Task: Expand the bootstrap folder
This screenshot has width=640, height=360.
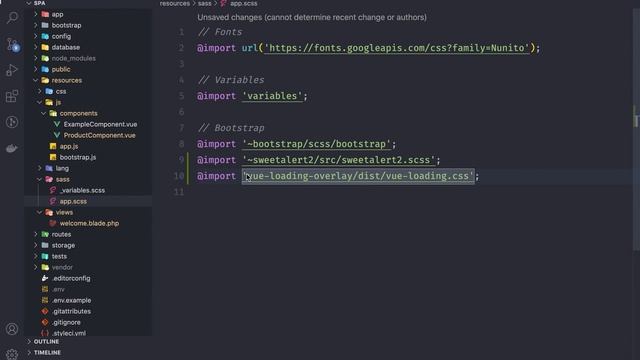Action: 66,25
